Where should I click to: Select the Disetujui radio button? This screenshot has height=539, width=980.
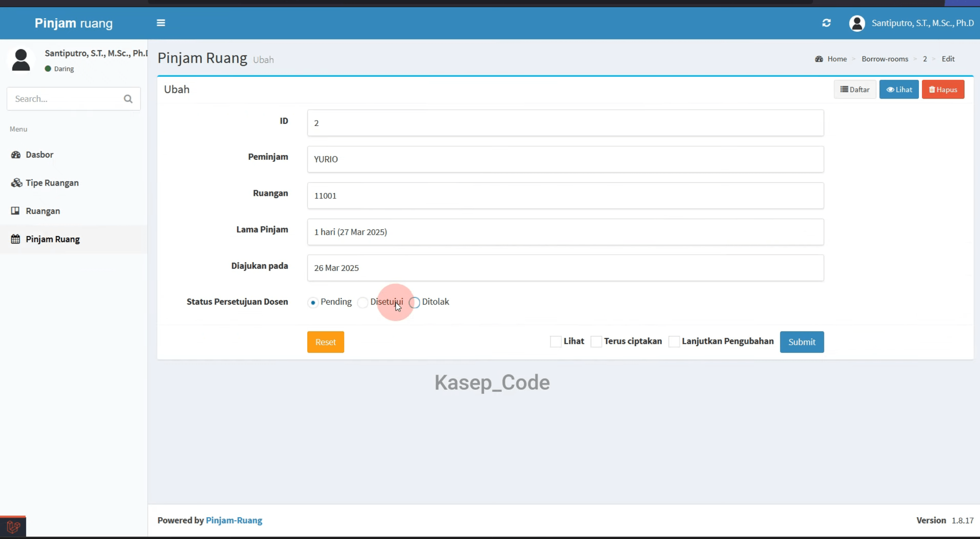click(x=362, y=302)
